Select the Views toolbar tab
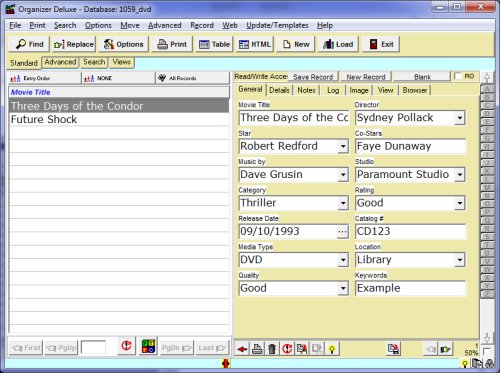This screenshot has height=373, width=500. tap(121, 62)
